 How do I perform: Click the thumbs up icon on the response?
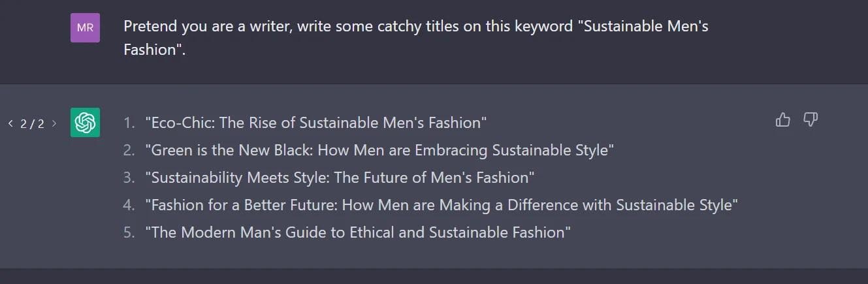782,120
